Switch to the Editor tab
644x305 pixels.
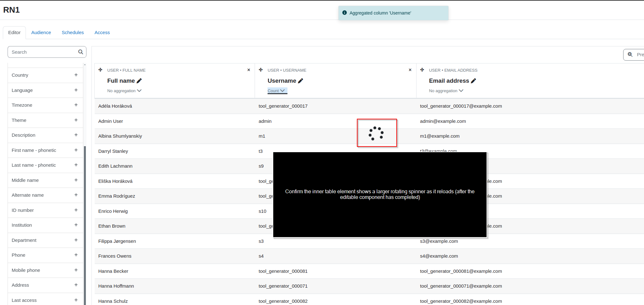(x=14, y=33)
